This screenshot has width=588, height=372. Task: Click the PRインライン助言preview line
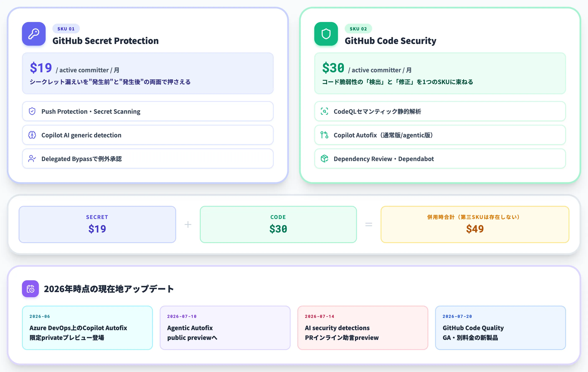click(342, 338)
